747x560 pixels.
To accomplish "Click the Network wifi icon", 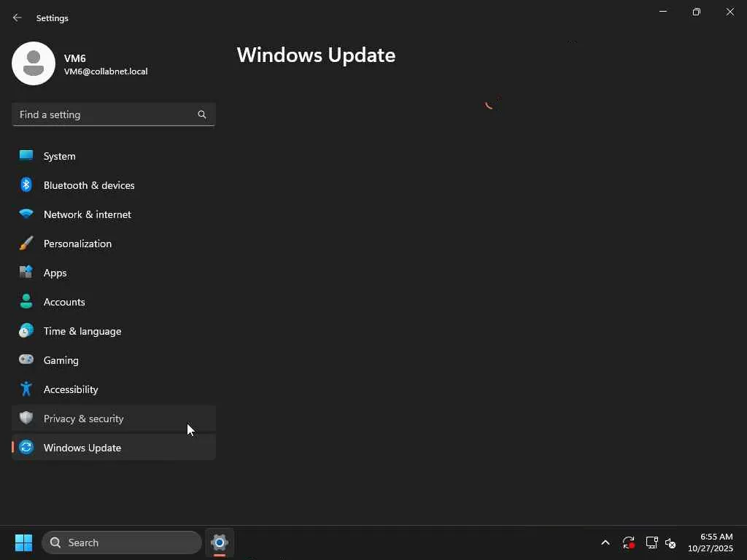I will point(26,214).
